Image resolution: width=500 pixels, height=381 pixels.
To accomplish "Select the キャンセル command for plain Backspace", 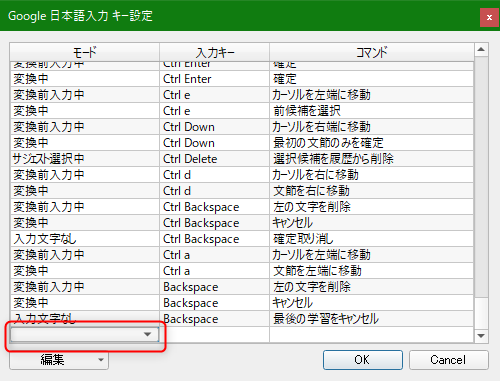I will [x=371, y=303].
